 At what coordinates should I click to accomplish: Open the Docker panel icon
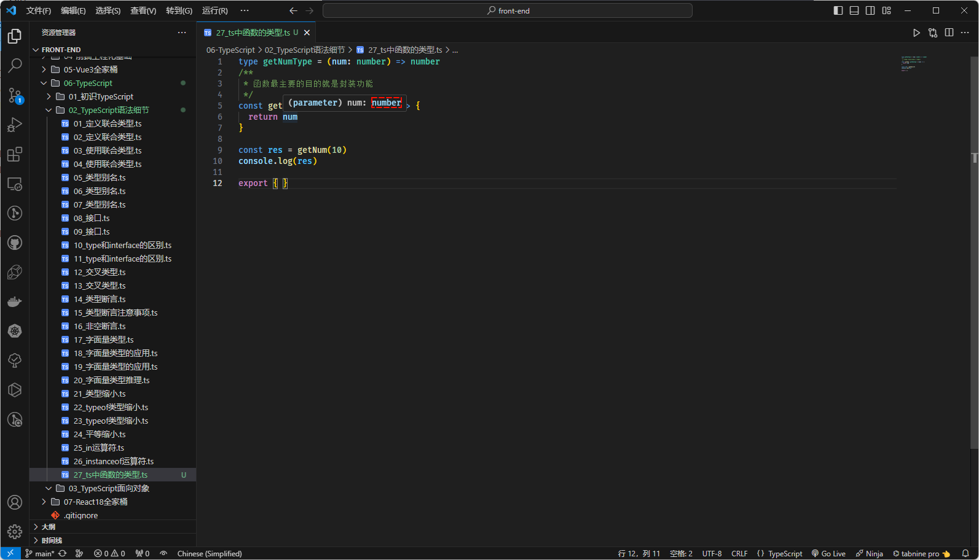(x=15, y=301)
